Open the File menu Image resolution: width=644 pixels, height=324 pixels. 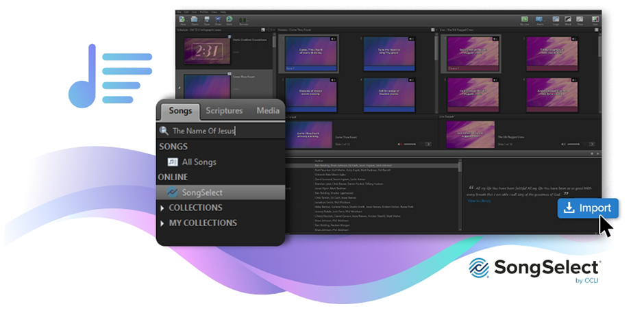click(179, 12)
